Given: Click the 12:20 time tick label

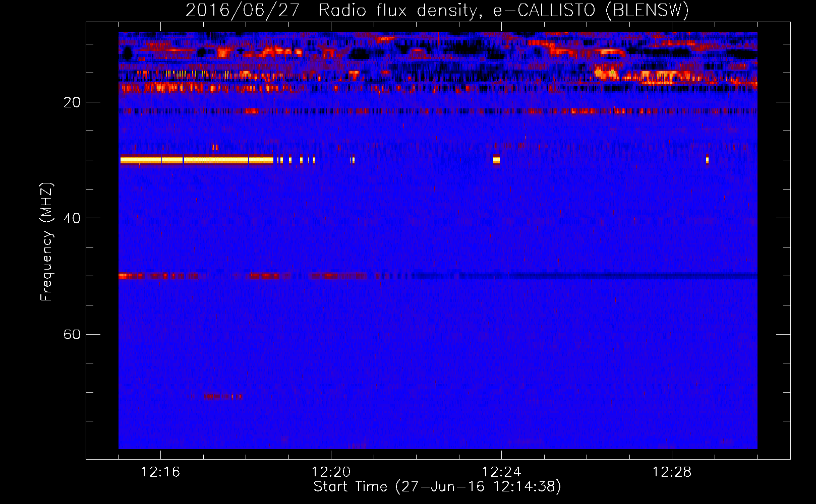Looking at the screenshot, I should pyautogui.click(x=331, y=472).
